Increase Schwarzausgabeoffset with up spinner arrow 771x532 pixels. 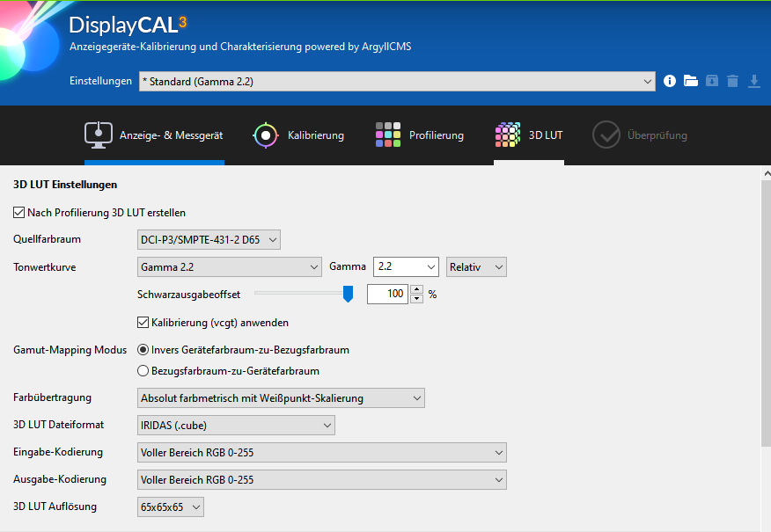tap(416, 288)
